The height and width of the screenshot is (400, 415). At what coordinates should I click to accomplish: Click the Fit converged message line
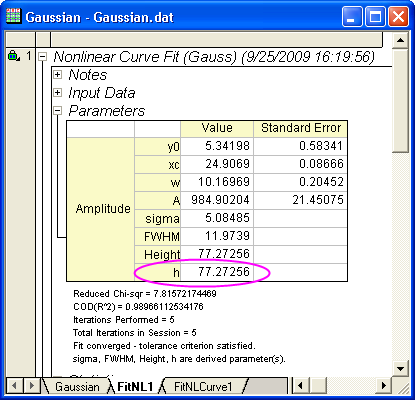164,346
